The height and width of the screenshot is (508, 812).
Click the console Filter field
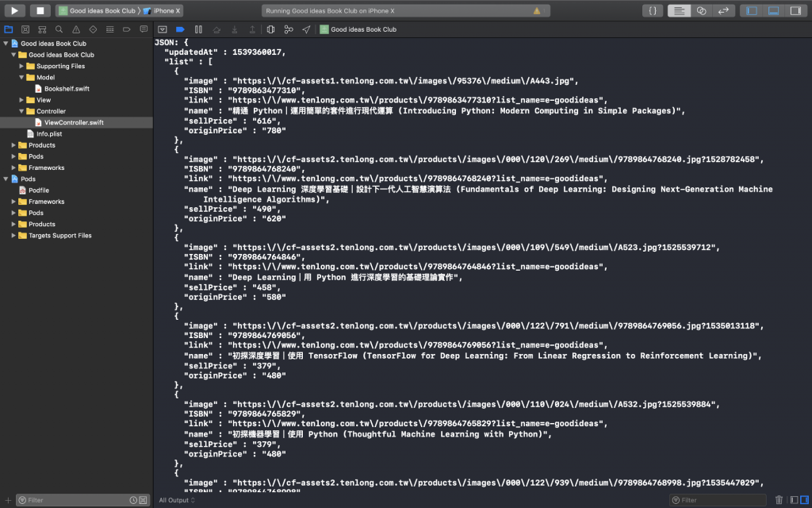point(717,500)
